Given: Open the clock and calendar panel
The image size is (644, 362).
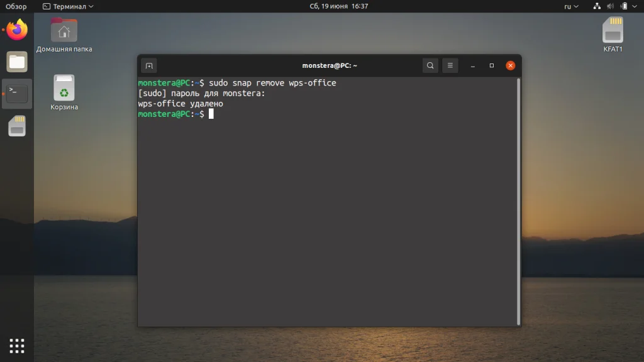Looking at the screenshot, I should click(x=339, y=6).
